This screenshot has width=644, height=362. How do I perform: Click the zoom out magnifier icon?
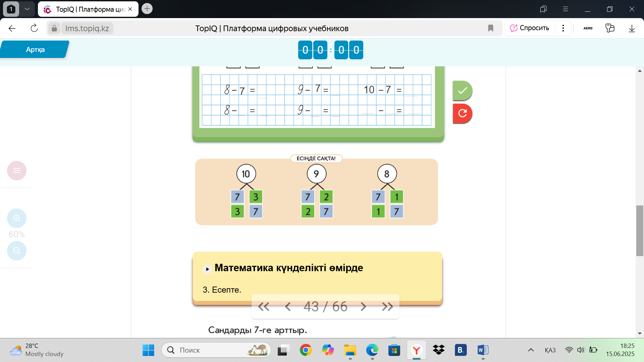click(17, 250)
